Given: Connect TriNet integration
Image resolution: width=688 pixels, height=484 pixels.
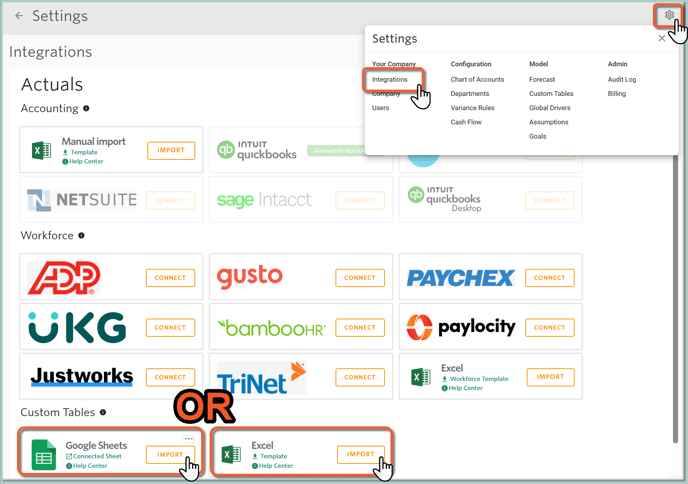Looking at the screenshot, I should tap(360, 377).
